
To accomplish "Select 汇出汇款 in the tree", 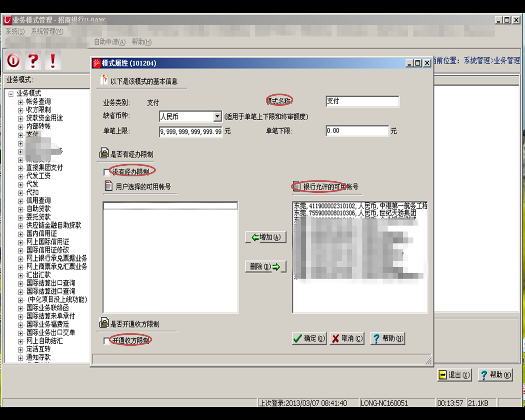I will click(x=39, y=275).
